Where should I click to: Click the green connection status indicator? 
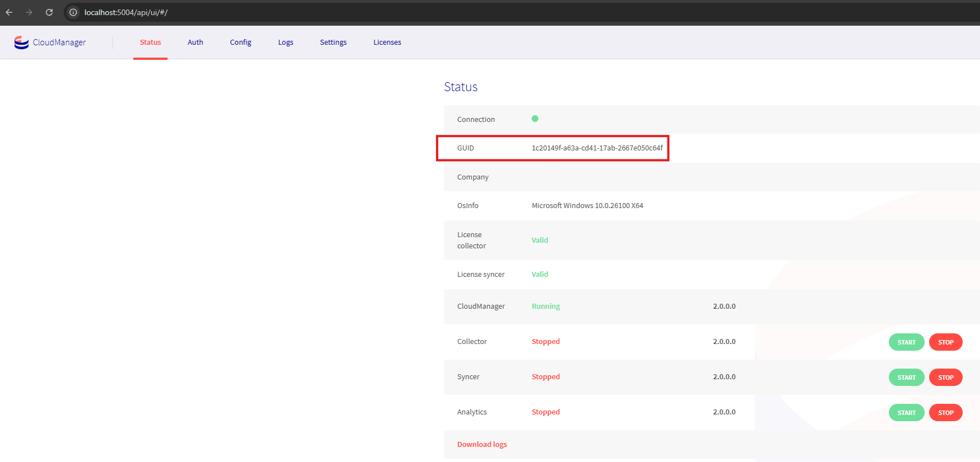point(535,119)
